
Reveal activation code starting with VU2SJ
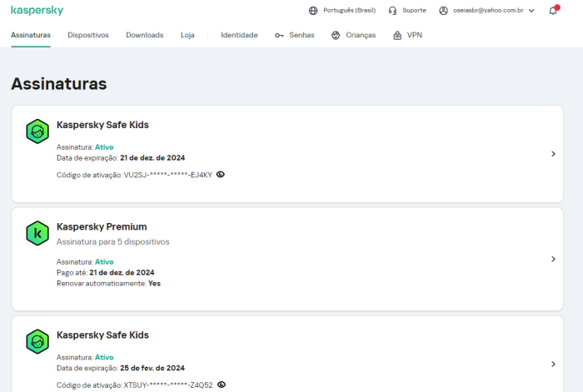[x=221, y=175]
